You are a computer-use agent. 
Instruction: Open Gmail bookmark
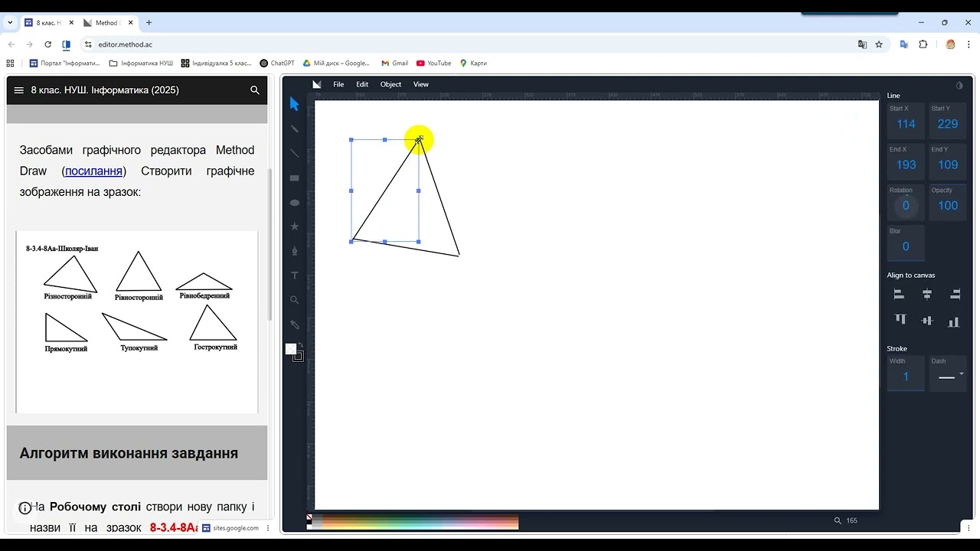[394, 64]
